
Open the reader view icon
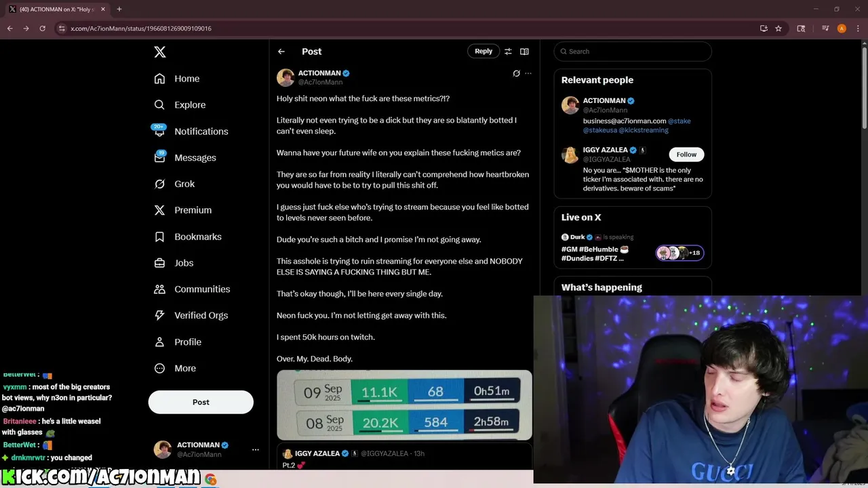coord(524,52)
